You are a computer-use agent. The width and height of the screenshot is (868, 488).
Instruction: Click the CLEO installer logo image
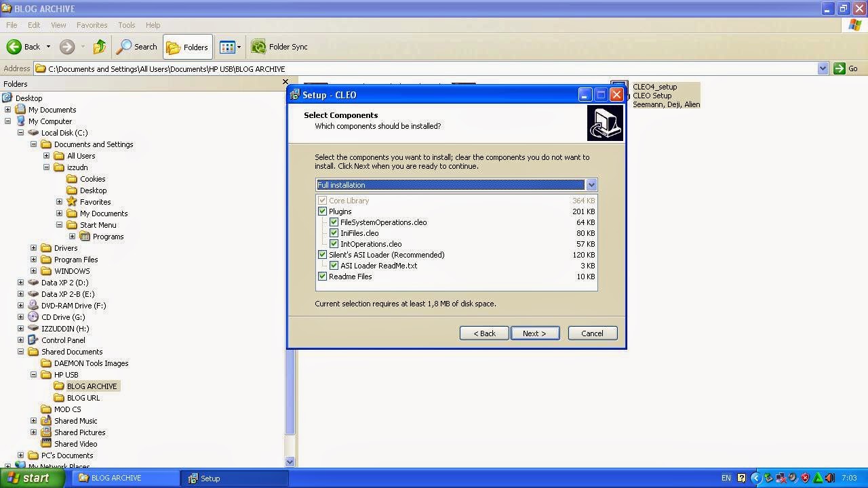605,123
